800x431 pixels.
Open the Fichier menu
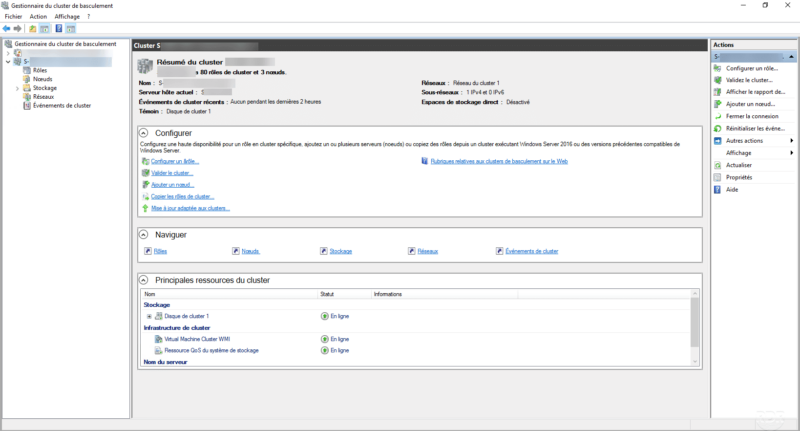point(13,17)
